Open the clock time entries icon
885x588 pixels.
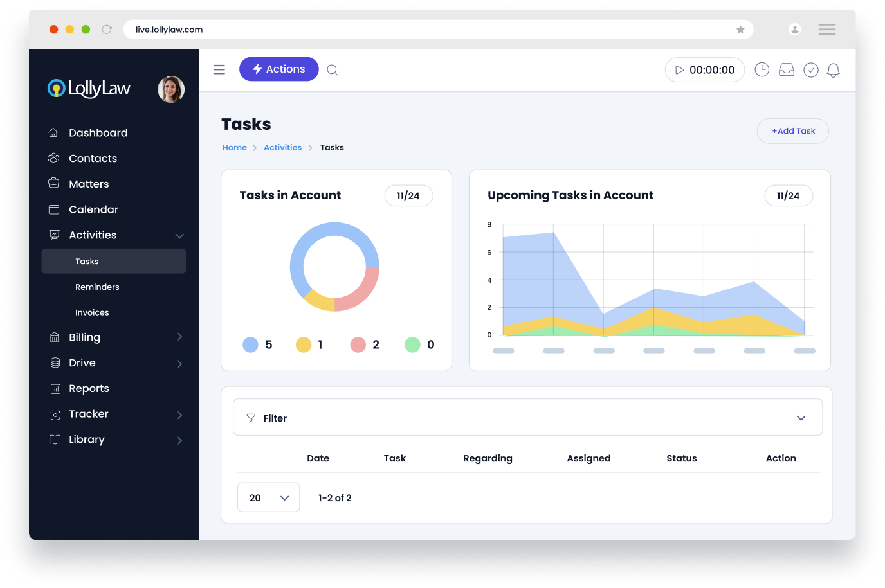pyautogui.click(x=762, y=70)
